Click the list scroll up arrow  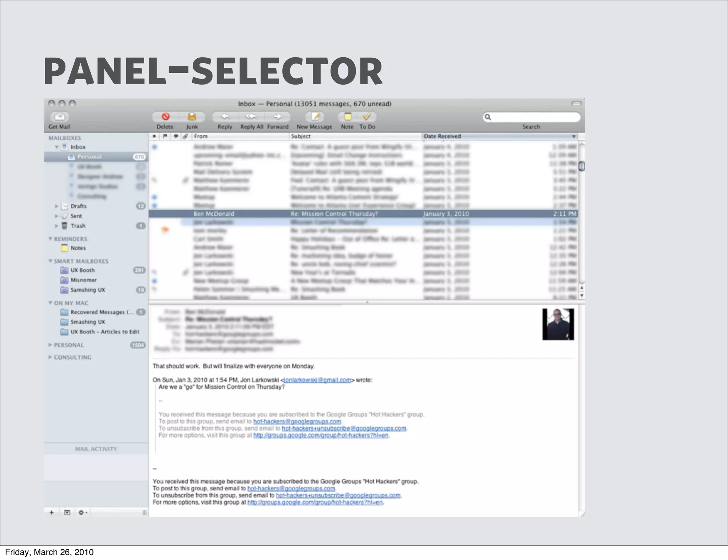tap(582, 288)
